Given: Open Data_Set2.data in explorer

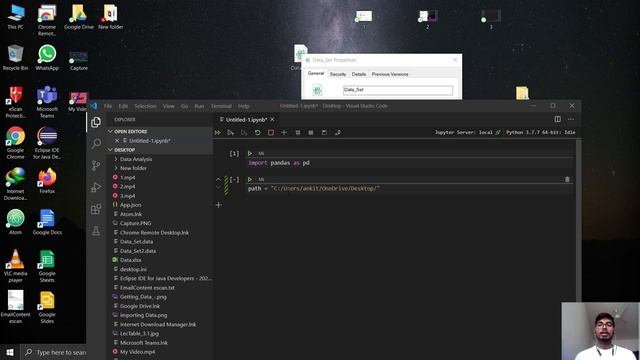Looking at the screenshot, I should point(138,251).
